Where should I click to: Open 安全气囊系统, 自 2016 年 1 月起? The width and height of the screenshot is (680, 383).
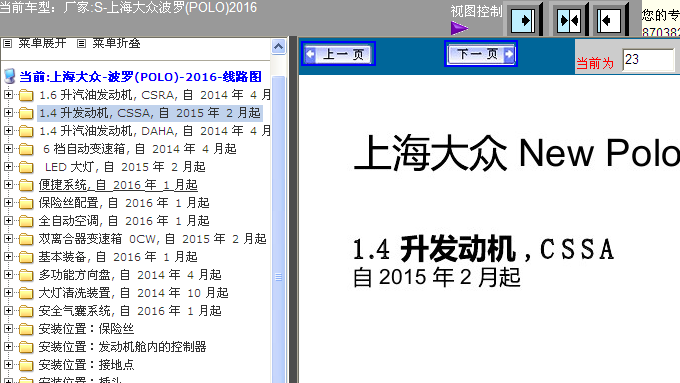(x=130, y=311)
